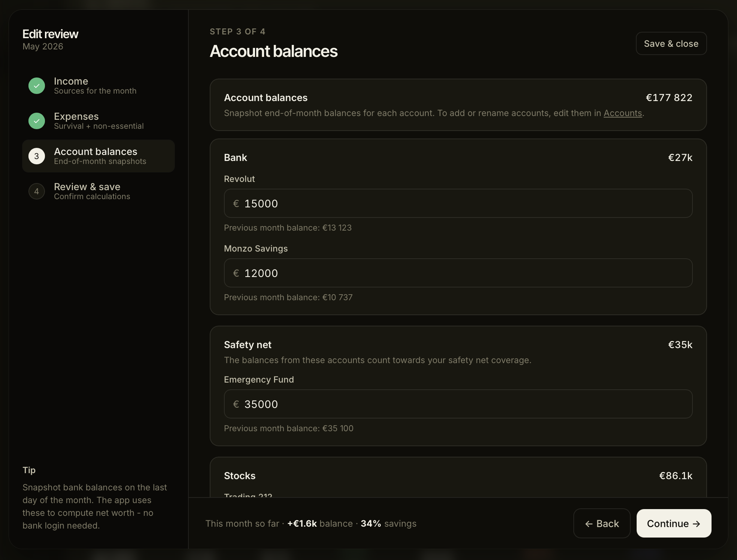Image resolution: width=737 pixels, height=560 pixels.
Task: Edit the Monzo Savings balance field
Action: click(x=458, y=273)
